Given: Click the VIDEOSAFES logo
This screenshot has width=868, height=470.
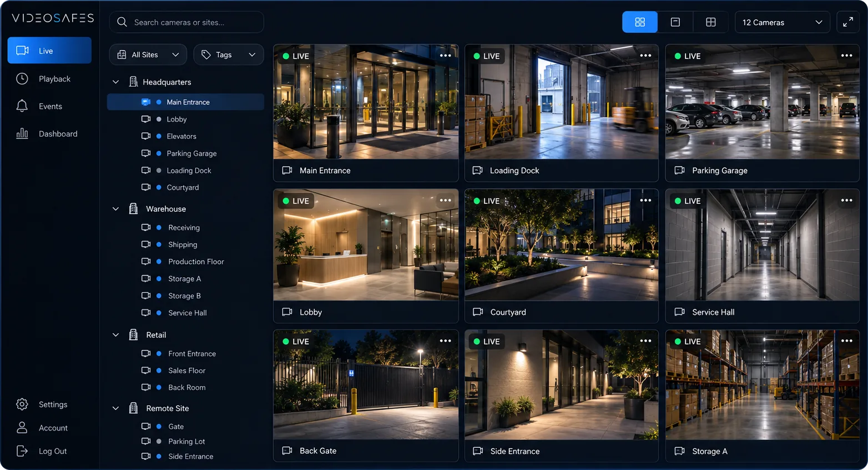Looking at the screenshot, I should point(53,18).
